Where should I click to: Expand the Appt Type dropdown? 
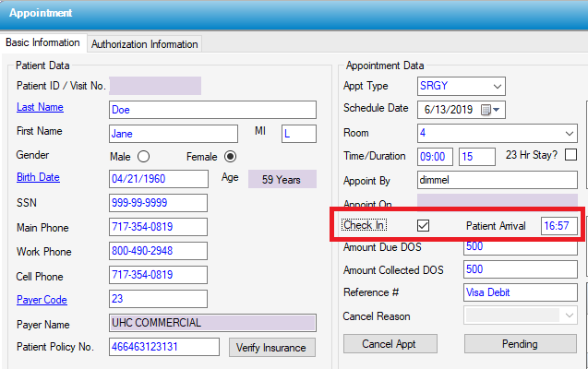pos(498,87)
